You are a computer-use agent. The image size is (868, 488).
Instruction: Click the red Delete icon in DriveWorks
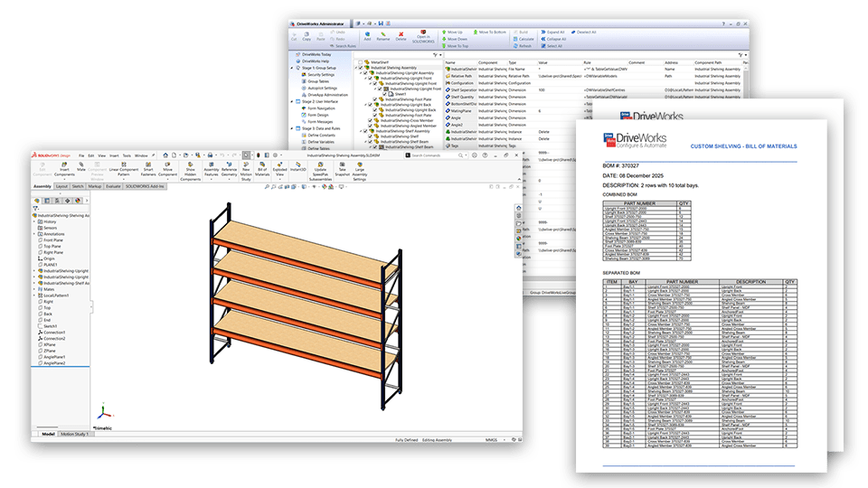401,34
